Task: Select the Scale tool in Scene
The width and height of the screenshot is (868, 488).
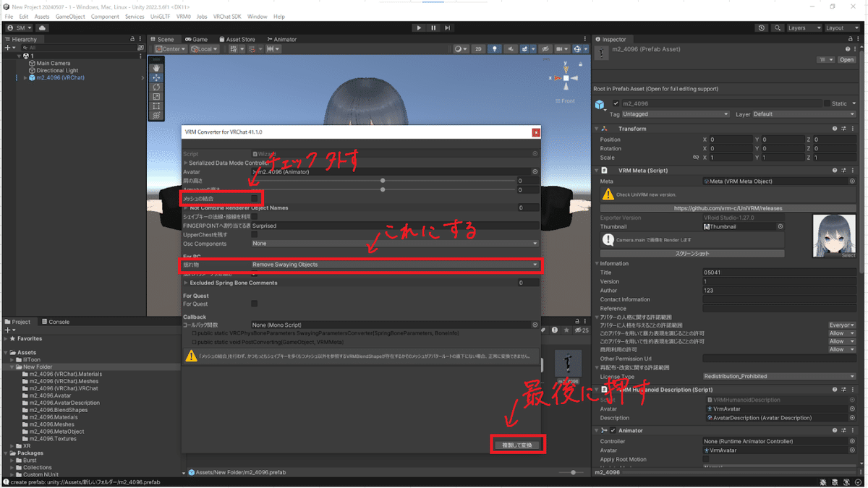Action: coord(156,96)
